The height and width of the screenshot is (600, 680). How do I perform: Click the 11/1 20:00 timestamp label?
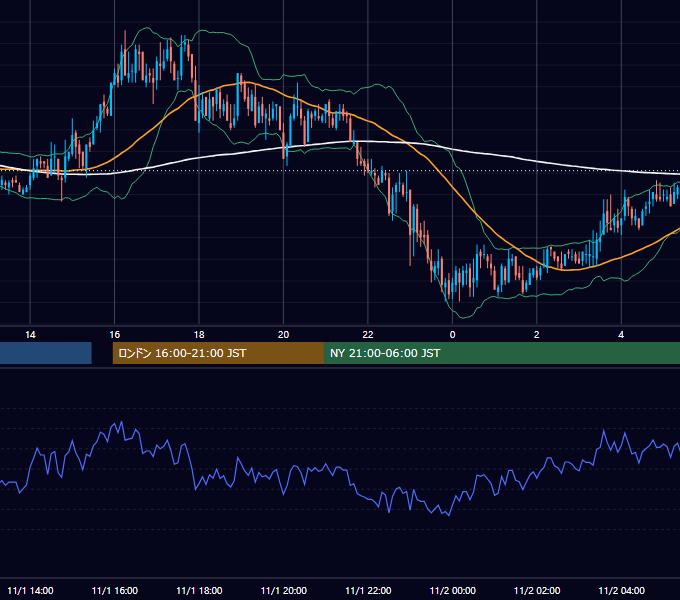click(x=283, y=590)
